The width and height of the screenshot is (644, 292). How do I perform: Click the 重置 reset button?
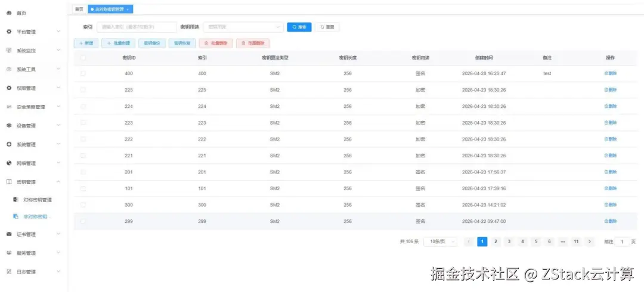click(x=327, y=27)
